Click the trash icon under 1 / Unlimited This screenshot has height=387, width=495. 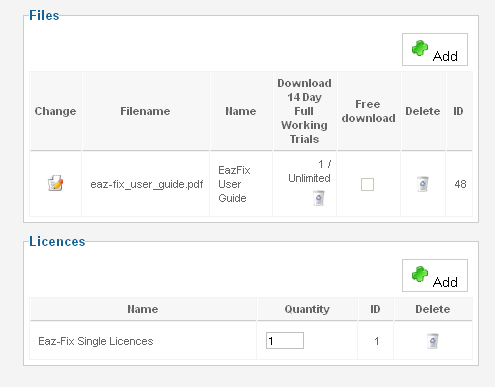(x=319, y=198)
